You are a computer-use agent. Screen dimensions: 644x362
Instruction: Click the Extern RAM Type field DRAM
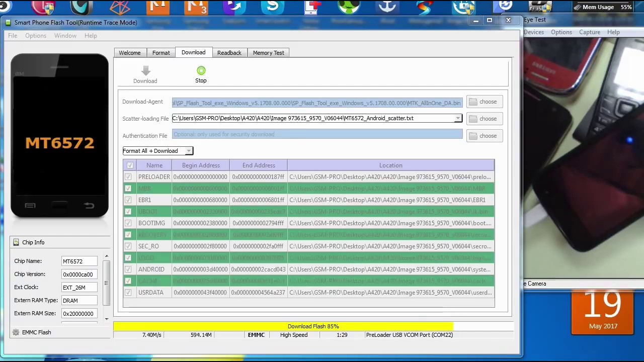[79, 301]
